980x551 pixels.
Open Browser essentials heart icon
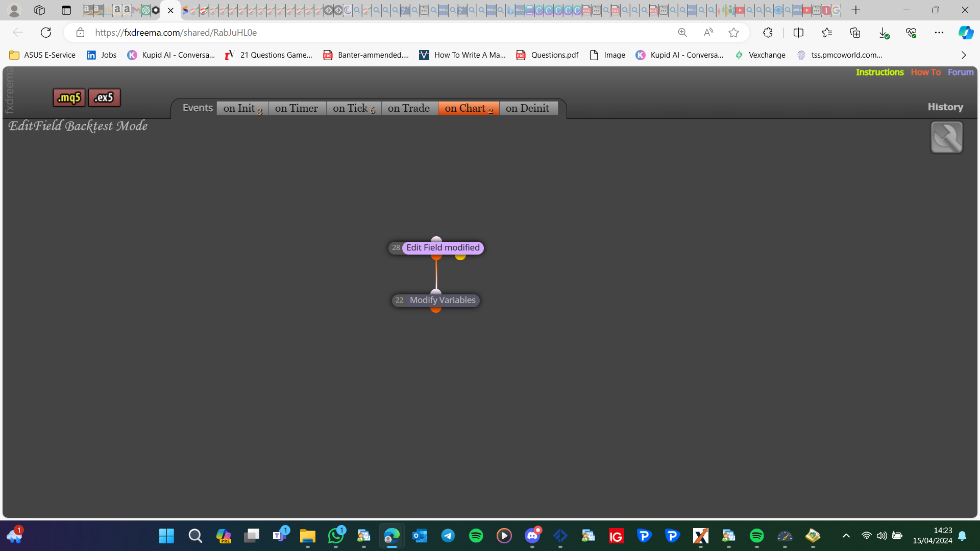click(911, 33)
